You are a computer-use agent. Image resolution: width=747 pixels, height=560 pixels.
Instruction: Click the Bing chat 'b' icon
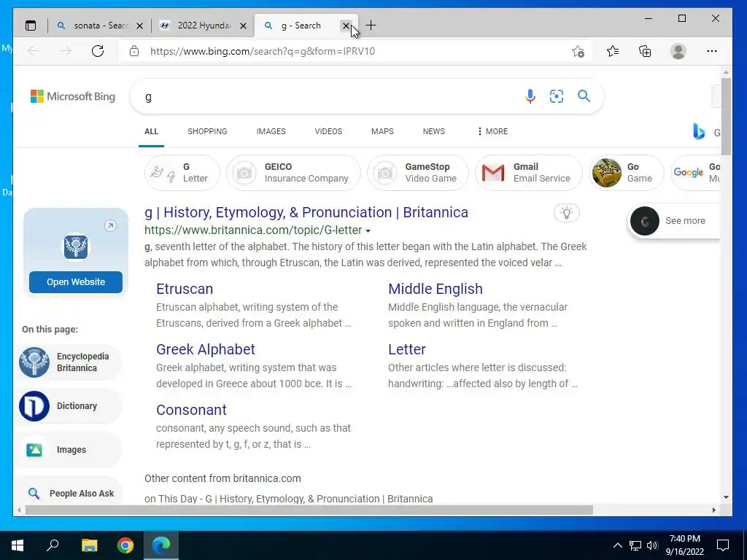(699, 131)
